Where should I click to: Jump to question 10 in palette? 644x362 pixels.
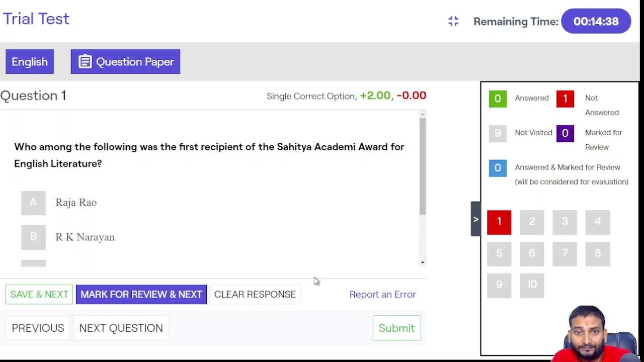pyautogui.click(x=532, y=285)
